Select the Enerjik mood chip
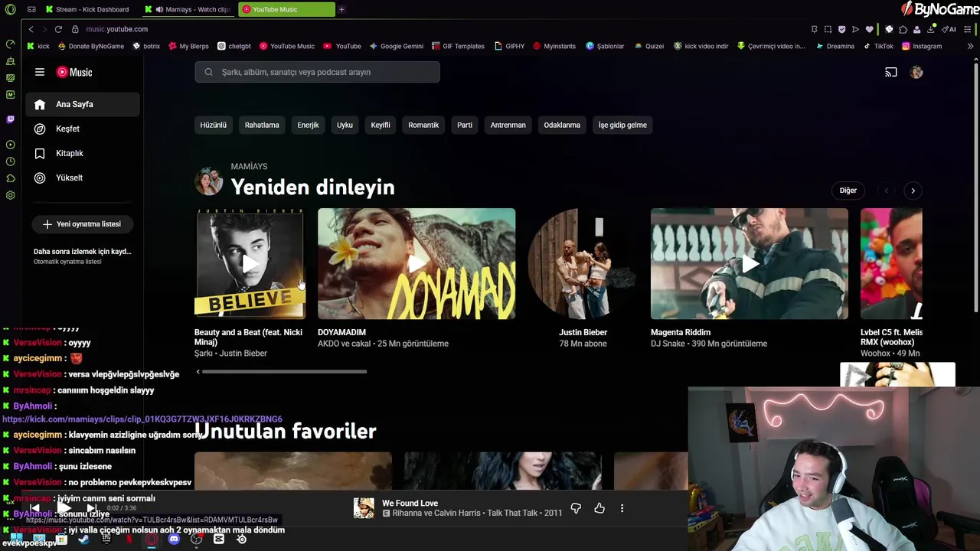 (308, 125)
